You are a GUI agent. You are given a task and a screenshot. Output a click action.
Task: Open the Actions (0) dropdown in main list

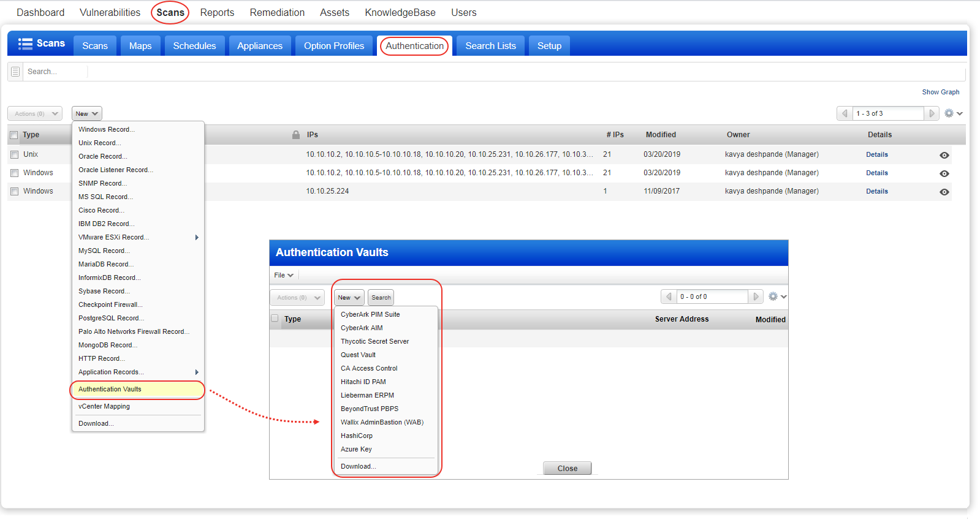[35, 113]
